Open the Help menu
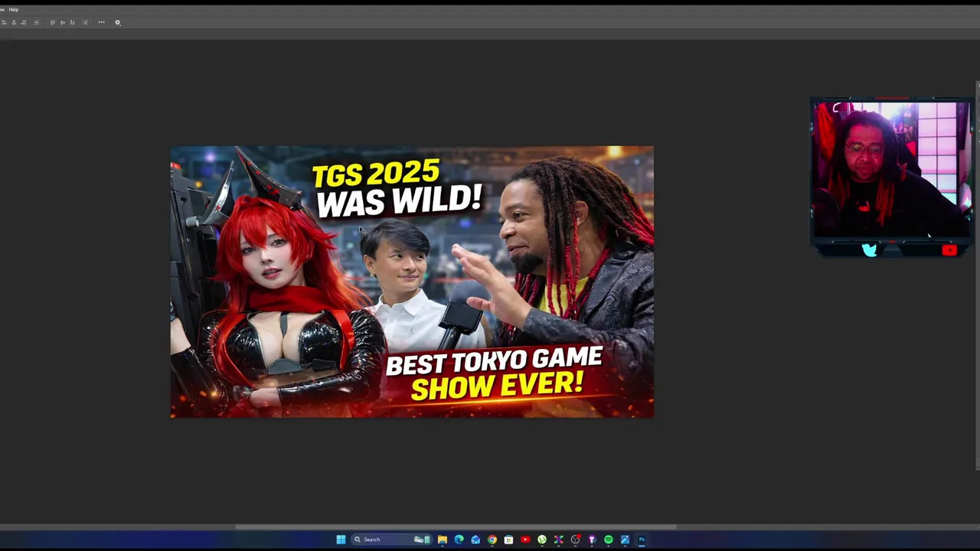This screenshot has width=980, height=551. (x=13, y=9)
